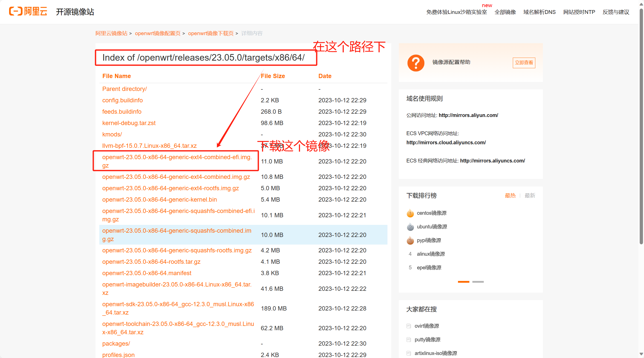Open http://mirrors.aliyun.com/ address
Screen dimensions: 644x358
pyautogui.click(x=468, y=115)
